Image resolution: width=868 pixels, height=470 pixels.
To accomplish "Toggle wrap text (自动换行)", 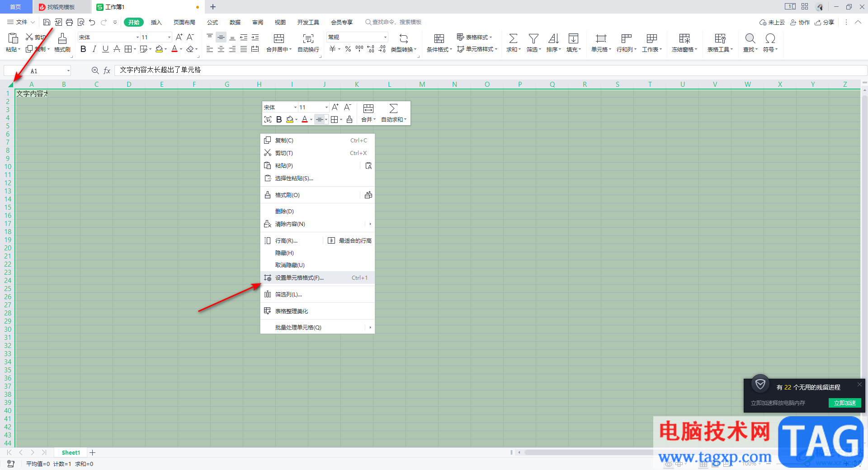I will 308,43.
